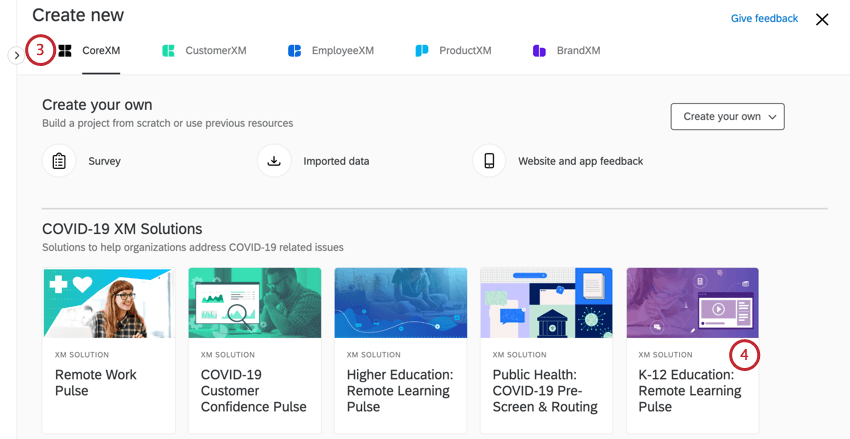Click the Give feedback link
This screenshot has width=850, height=439.
pyautogui.click(x=764, y=18)
